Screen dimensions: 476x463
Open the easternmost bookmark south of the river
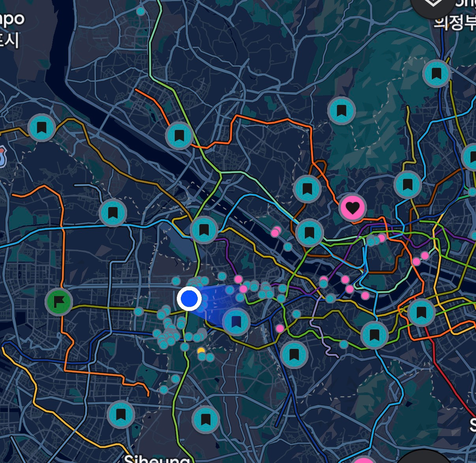coord(422,312)
